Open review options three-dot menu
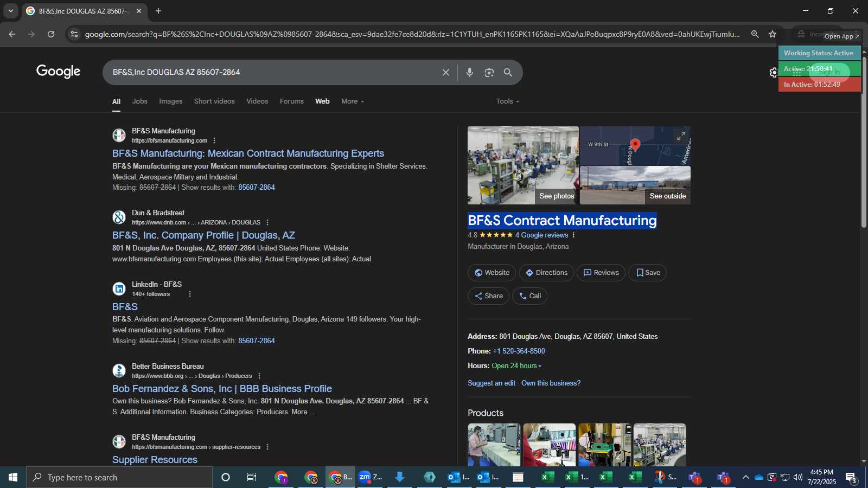868x488 pixels. pyautogui.click(x=573, y=235)
